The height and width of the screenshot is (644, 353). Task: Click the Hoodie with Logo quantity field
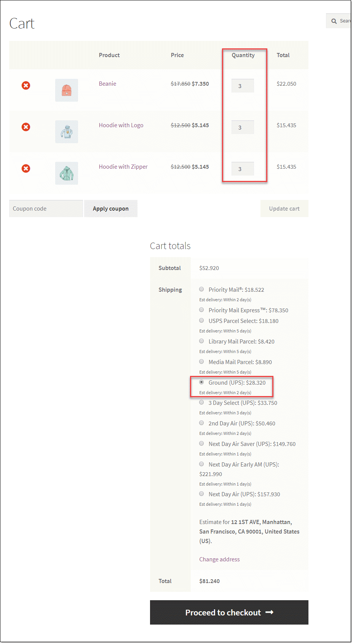(x=243, y=127)
